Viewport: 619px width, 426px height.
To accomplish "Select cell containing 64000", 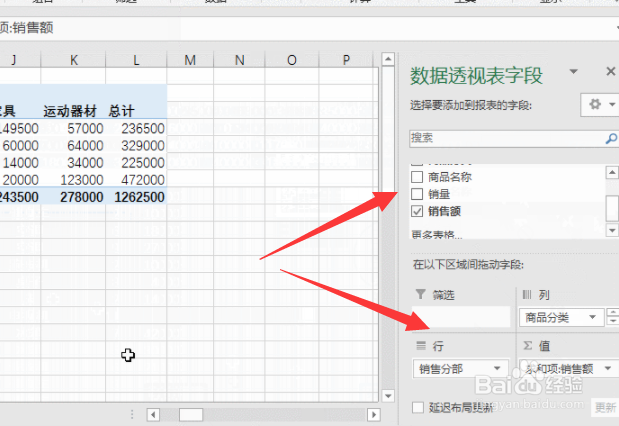I will coord(73,146).
